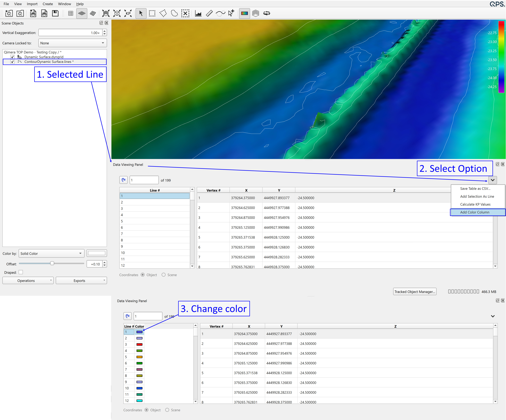Image resolution: width=506 pixels, height=420 pixels.
Task: Select the ruler measure tool
Action: click(x=209, y=13)
